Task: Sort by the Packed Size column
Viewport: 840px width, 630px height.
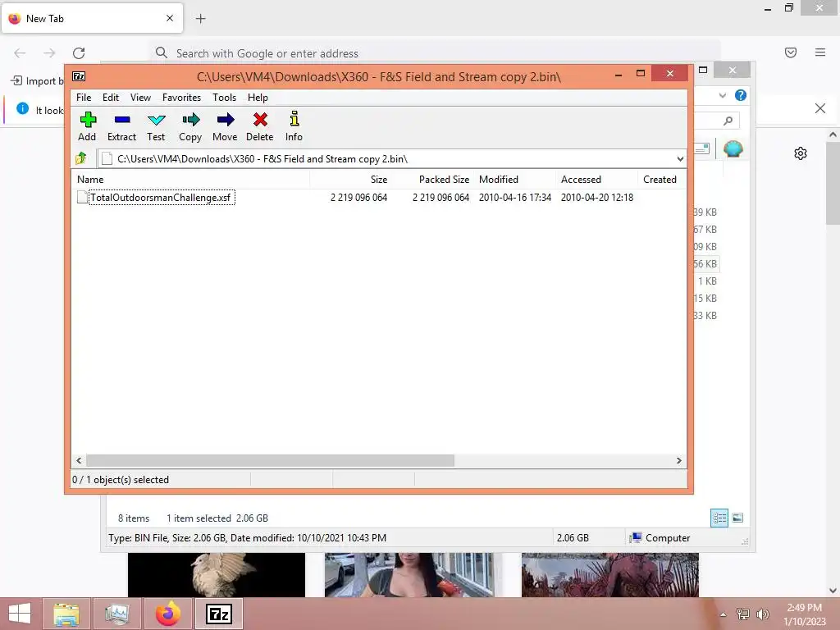Action: coord(431,180)
